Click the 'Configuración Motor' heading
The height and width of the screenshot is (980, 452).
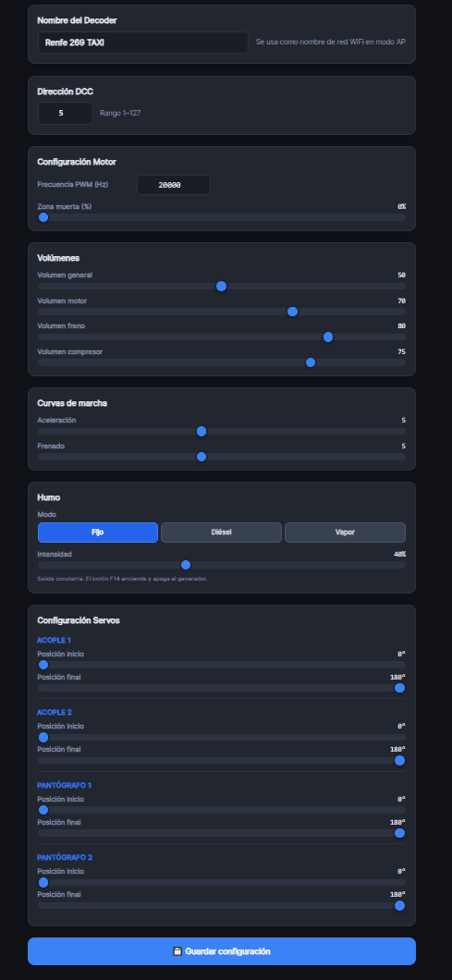pos(77,162)
